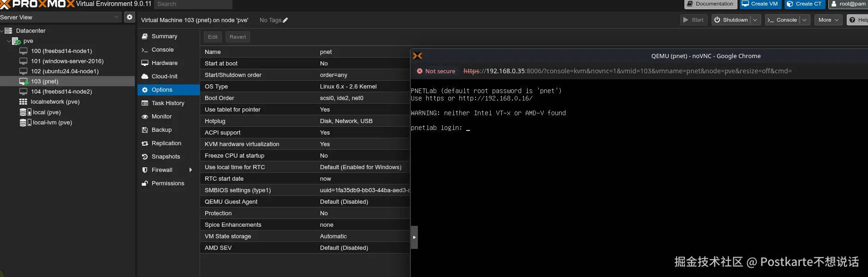This screenshot has height=277, width=868.
Task: Click the local-lvm storage icon
Action: click(25, 123)
